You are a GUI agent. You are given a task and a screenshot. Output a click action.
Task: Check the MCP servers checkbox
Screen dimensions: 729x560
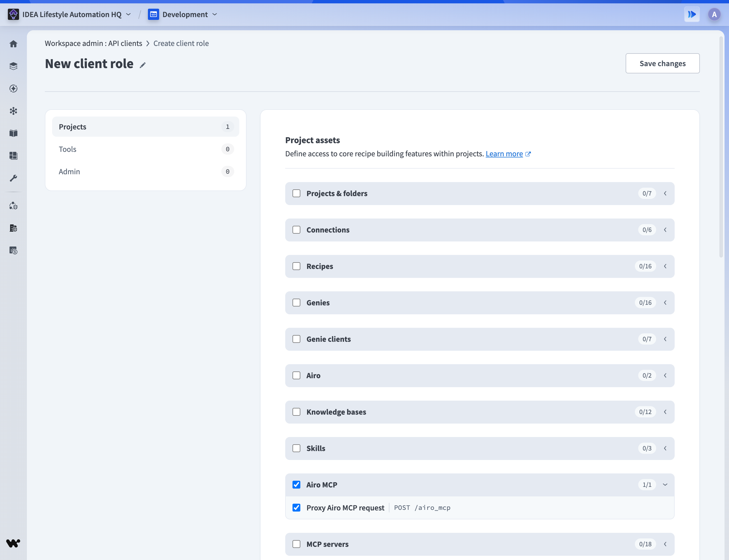pos(296,544)
